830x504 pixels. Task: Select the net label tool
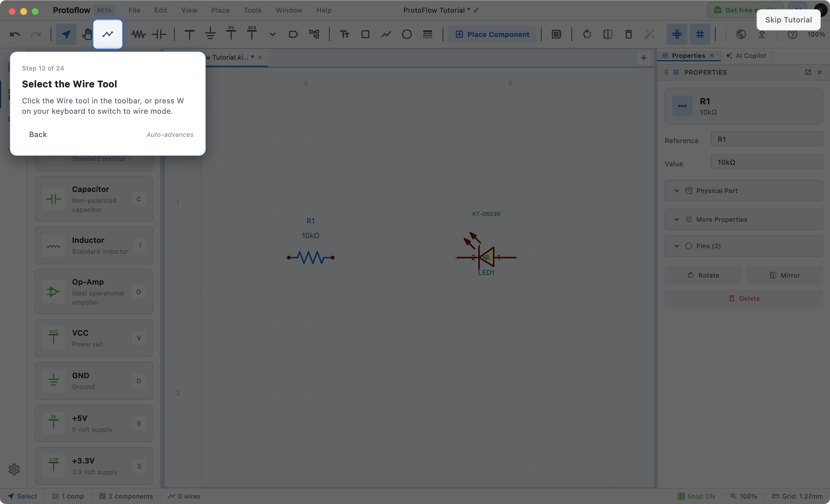point(293,34)
